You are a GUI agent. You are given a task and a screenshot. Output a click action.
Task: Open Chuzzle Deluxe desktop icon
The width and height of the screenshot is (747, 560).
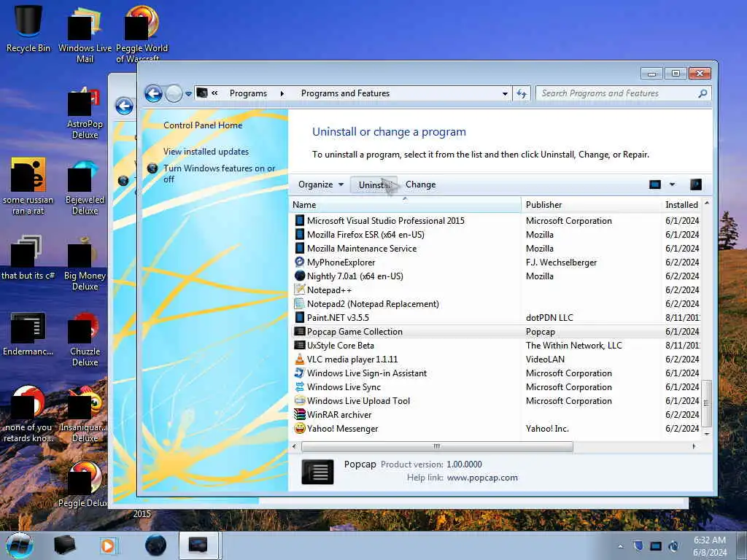coord(85,340)
